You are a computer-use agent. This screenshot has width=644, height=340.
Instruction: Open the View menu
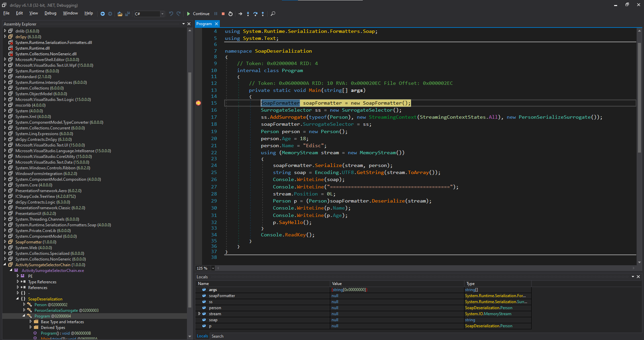pos(34,13)
